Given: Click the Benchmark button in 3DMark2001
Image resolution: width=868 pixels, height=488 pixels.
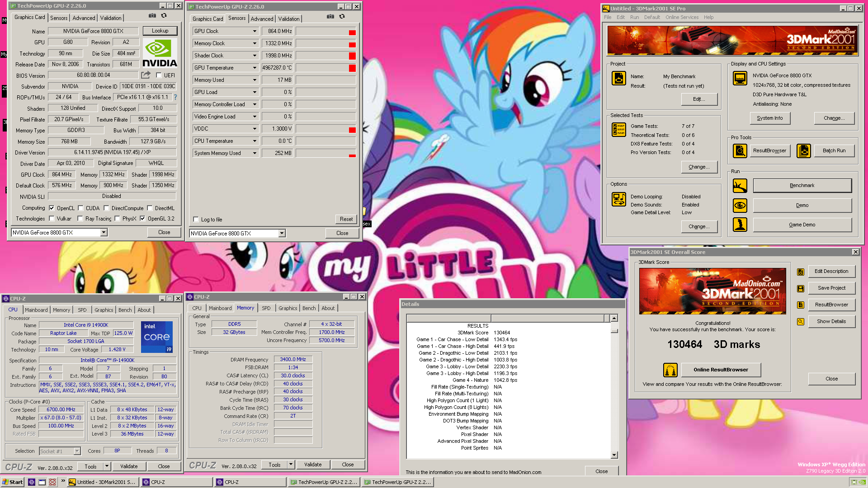Looking at the screenshot, I should (802, 186).
